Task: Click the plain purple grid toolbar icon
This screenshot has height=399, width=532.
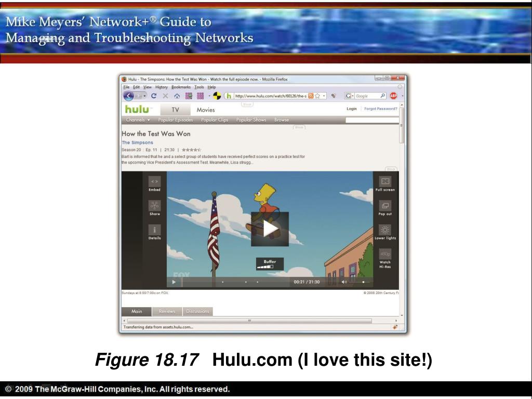Action: (200, 96)
